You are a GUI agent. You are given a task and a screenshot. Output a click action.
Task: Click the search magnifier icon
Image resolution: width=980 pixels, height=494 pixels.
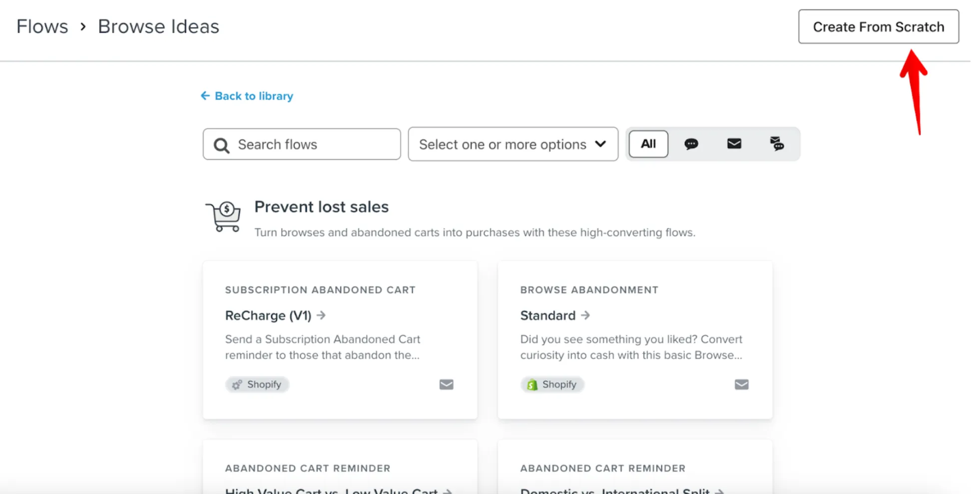[221, 145]
